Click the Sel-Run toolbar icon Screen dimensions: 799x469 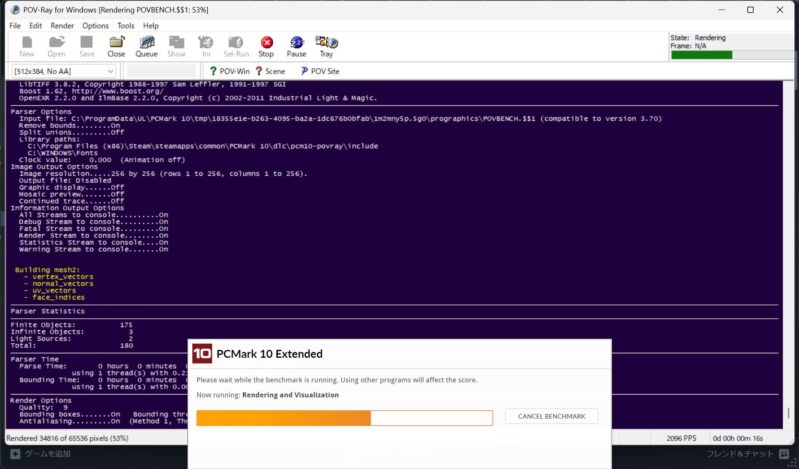pos(236,46)
